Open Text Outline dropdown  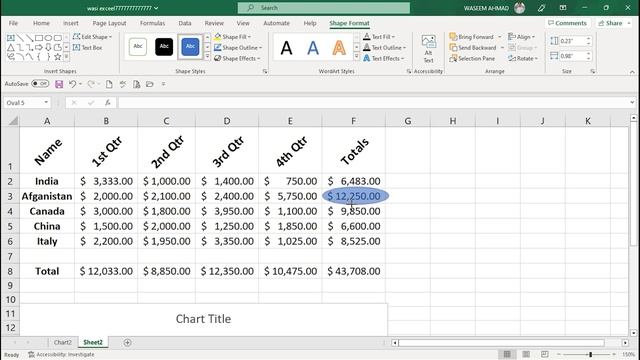point(384,48)
